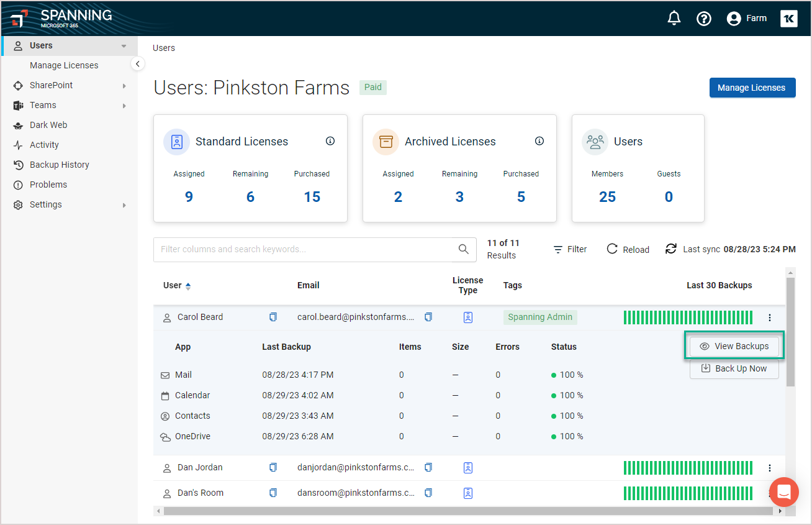Copy Carol Beard's name

click(x=273, y=317)
